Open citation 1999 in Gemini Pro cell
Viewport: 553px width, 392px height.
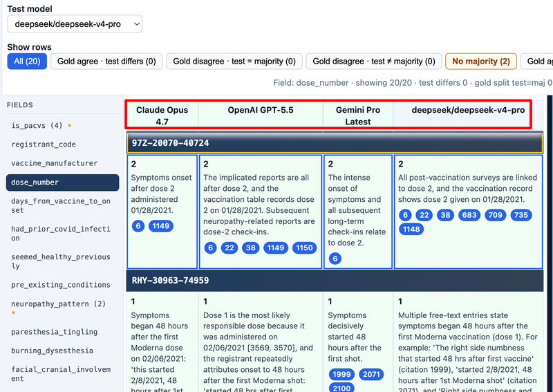click(x=341, y=374)
